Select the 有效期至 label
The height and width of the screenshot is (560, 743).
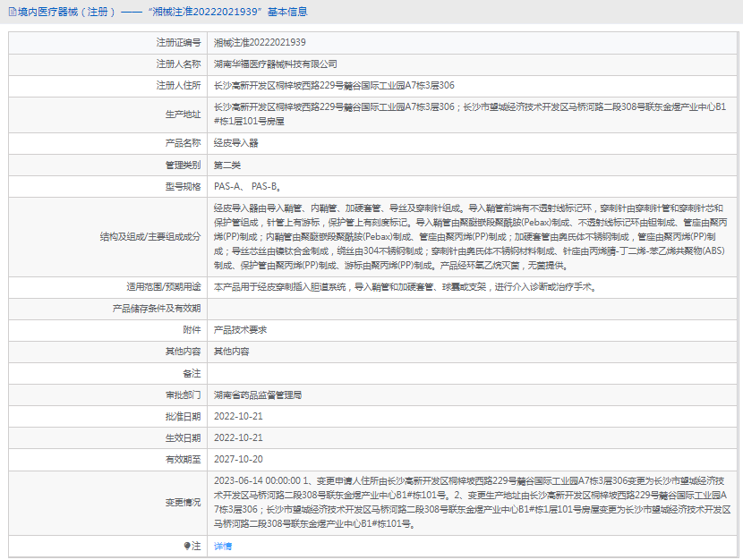(x=183, y=459)
